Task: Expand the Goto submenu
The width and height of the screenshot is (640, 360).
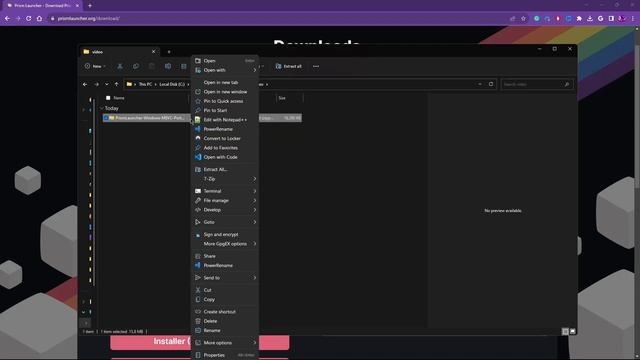Action: [x=255, y=222]
